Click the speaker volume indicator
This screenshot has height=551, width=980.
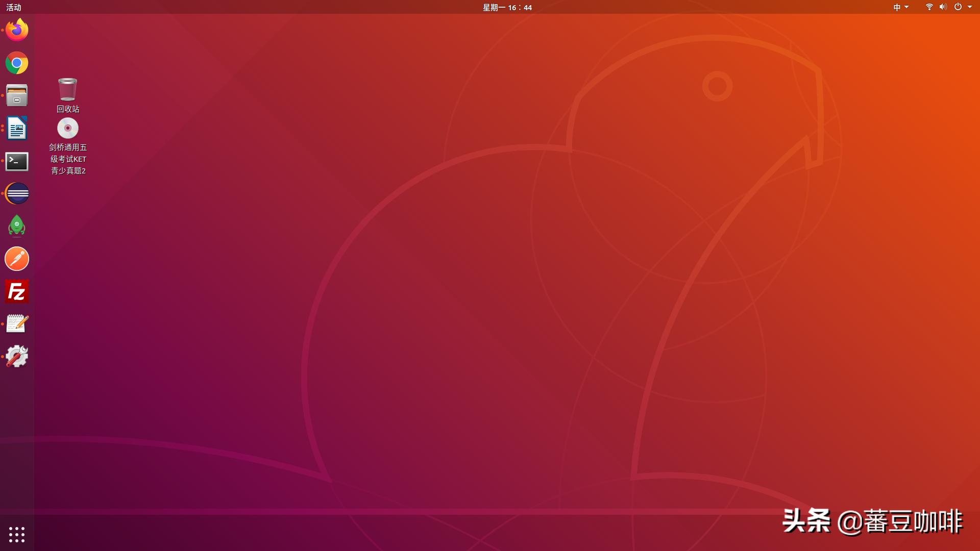(x=943, y=7)
